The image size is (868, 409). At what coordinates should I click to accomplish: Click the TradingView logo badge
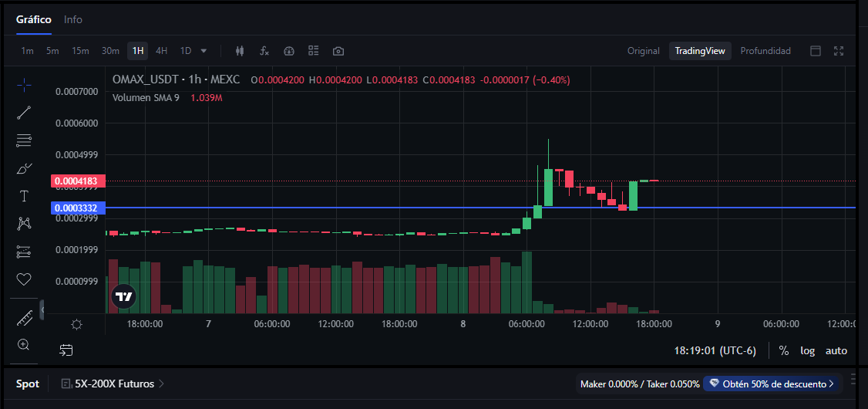click(124, 296)
